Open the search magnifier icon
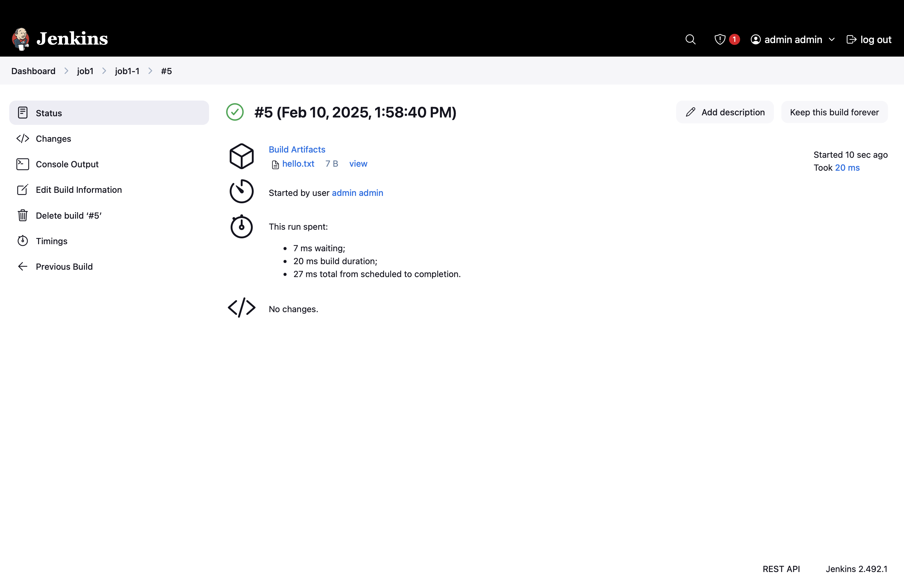The image size is (904, 588). click(x=690, y=39)
